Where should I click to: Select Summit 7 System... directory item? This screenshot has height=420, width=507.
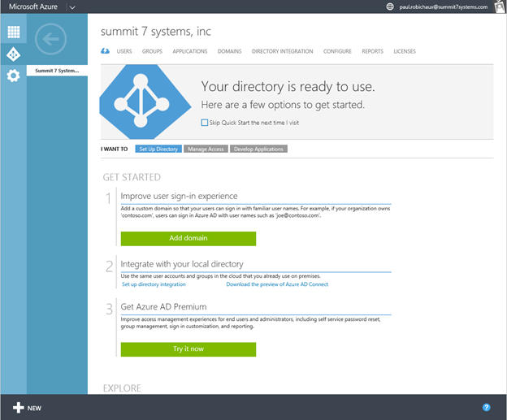[x=57, y=71]
